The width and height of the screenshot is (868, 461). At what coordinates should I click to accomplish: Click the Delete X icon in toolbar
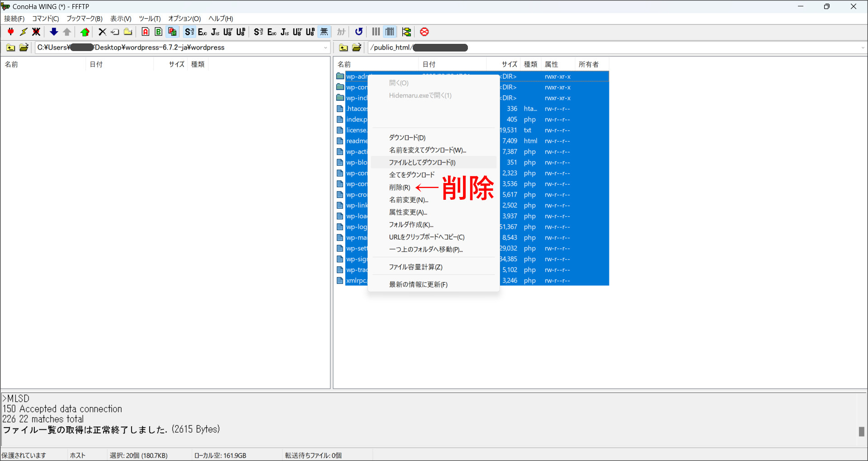tap(102, 32)
